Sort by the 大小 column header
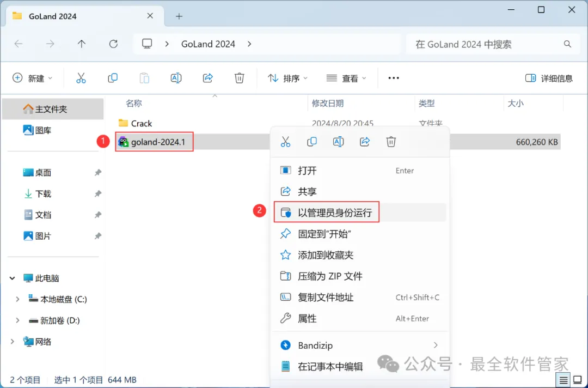Viewport: 588px width, 388px height. pos(515,103)
